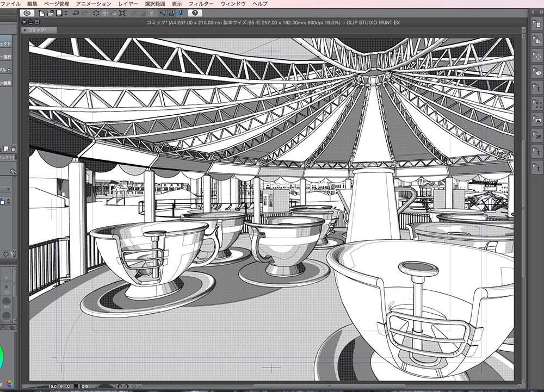Click the magnifier icon in left panel

13,172
